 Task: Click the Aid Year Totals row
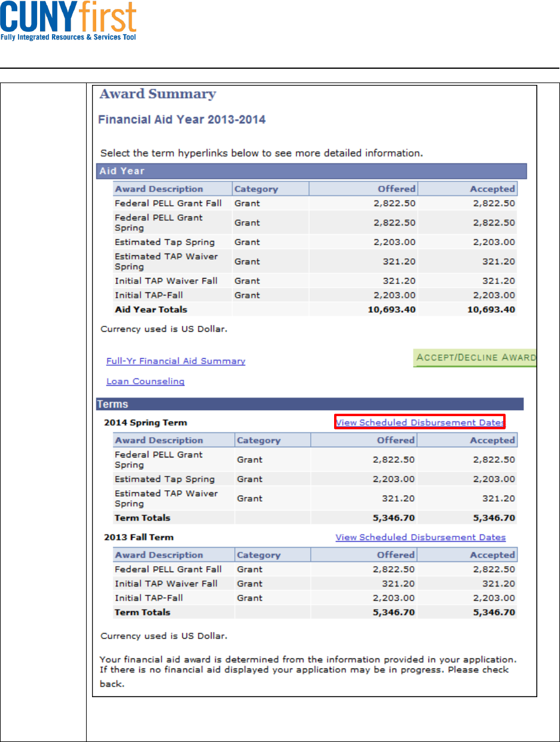pyautogui.click(x=315, y=310)
